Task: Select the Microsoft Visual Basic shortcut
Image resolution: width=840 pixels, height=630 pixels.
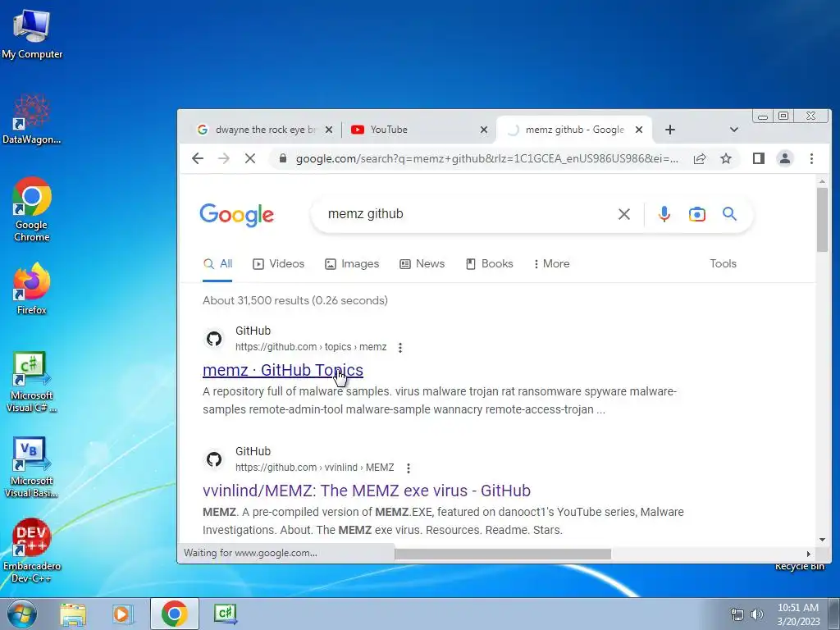Action: (x=32, y=468)
